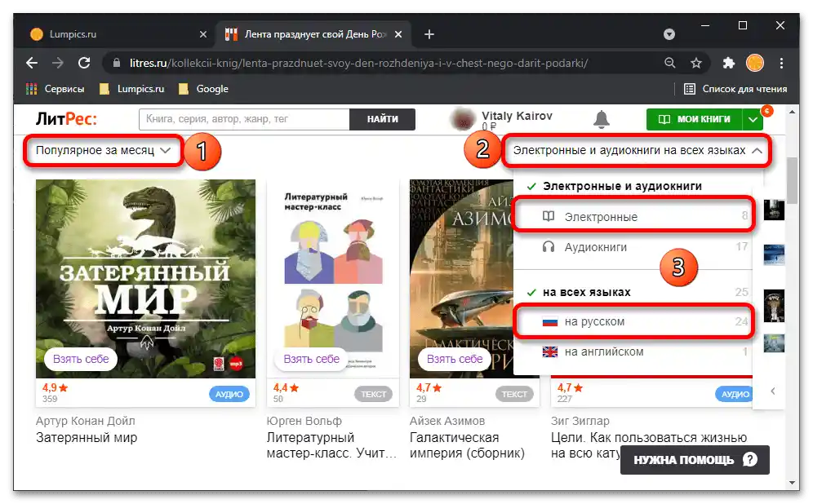Viewport: 813px width, 504px height.
Task: Open Vitaly Kairov profile name
Action: click(x=517, y=116)
